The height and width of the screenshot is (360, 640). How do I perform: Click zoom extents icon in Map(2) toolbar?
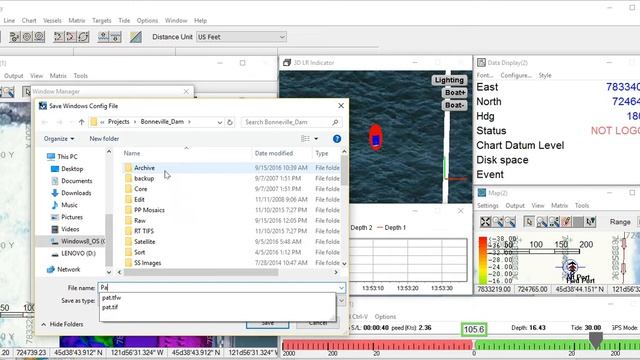tap(485, 222)
